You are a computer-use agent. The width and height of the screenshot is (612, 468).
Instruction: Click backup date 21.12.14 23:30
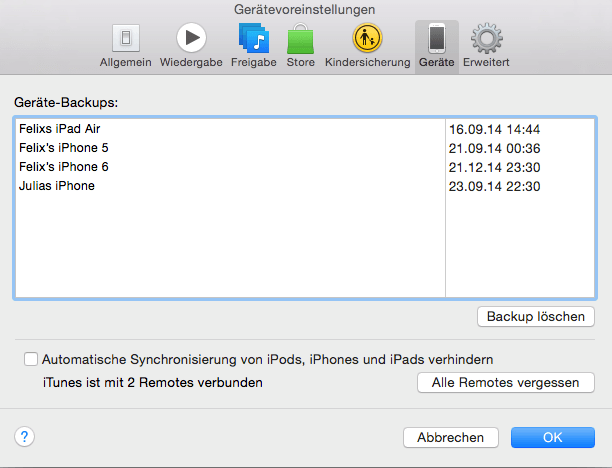(x=495, y=167)
